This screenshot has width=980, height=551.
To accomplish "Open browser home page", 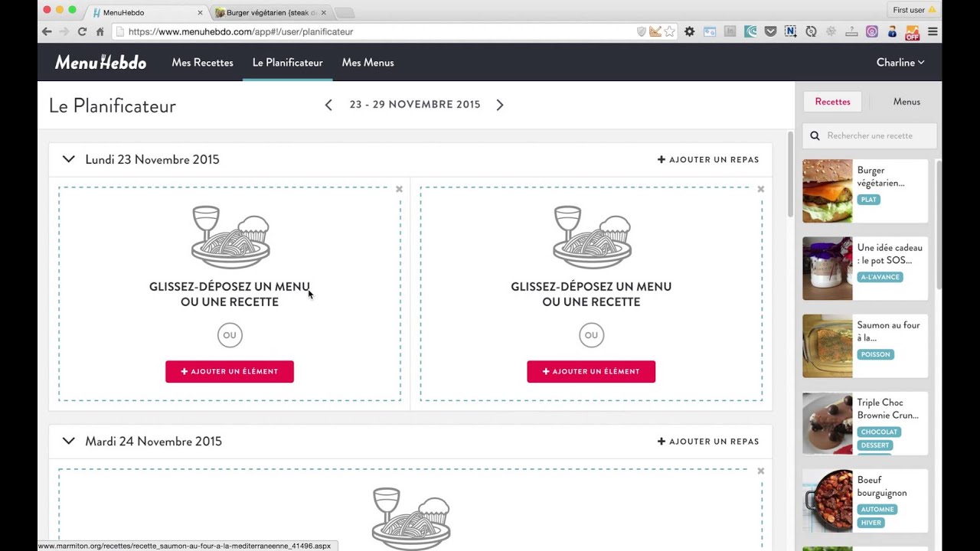I will 100,31.
